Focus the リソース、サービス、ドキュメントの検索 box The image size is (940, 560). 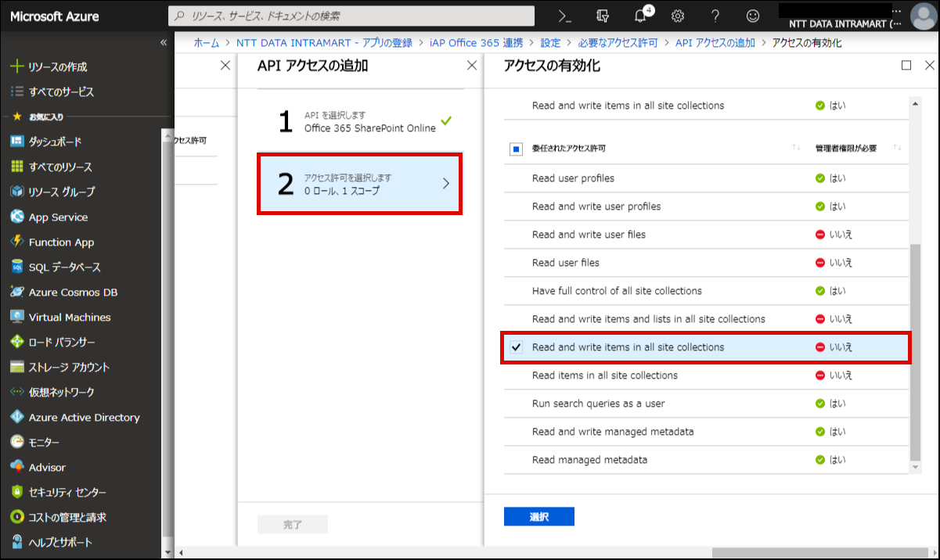click(x=351, y=16)
